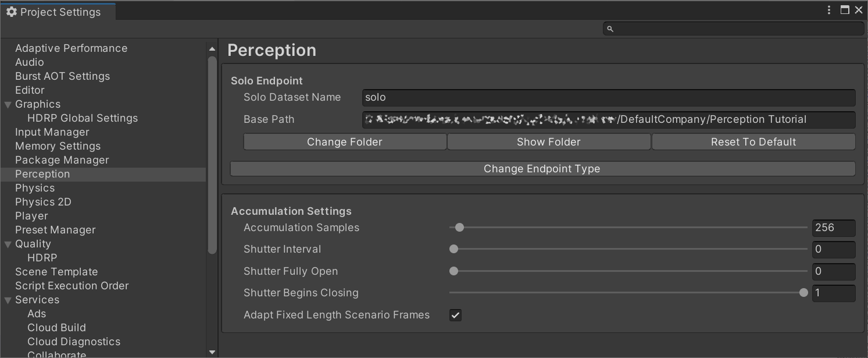Collapse the Graphics tree section
868x358 pixels.
pos(8,105)
